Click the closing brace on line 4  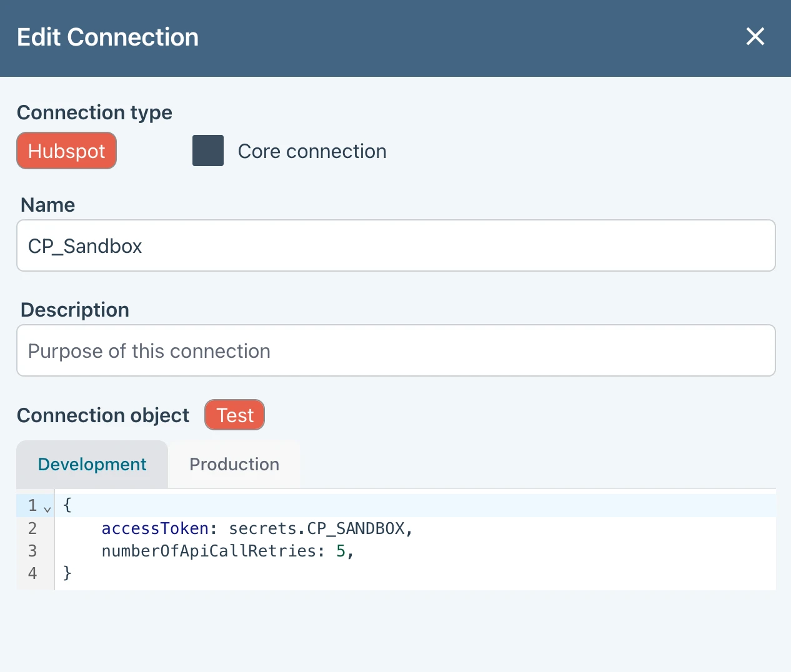pyautogui.click(x=67, y=573)
